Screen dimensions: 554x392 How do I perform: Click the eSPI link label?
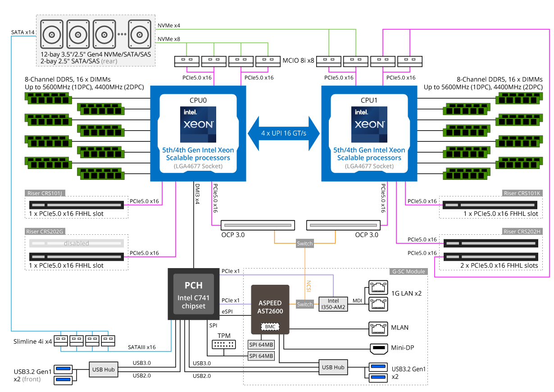(x=228, y=311)
